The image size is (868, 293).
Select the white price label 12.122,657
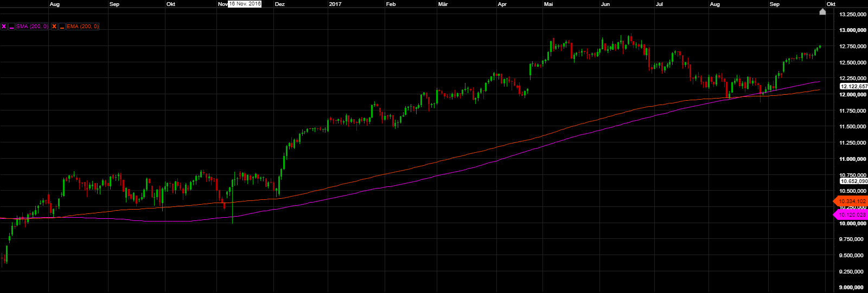click(853, 87)
